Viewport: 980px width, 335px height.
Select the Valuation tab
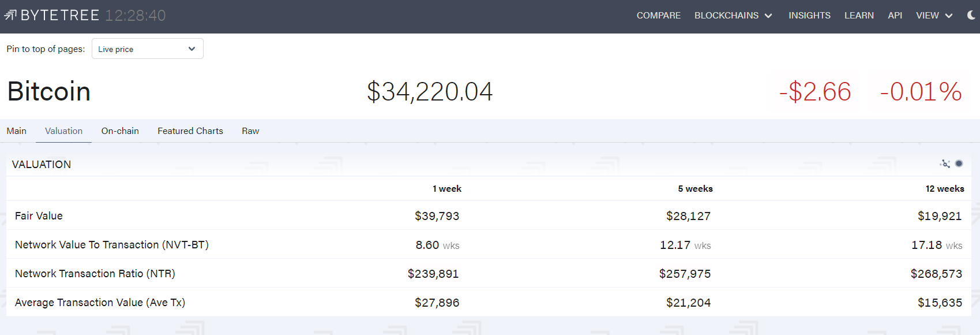pos(63,131)
